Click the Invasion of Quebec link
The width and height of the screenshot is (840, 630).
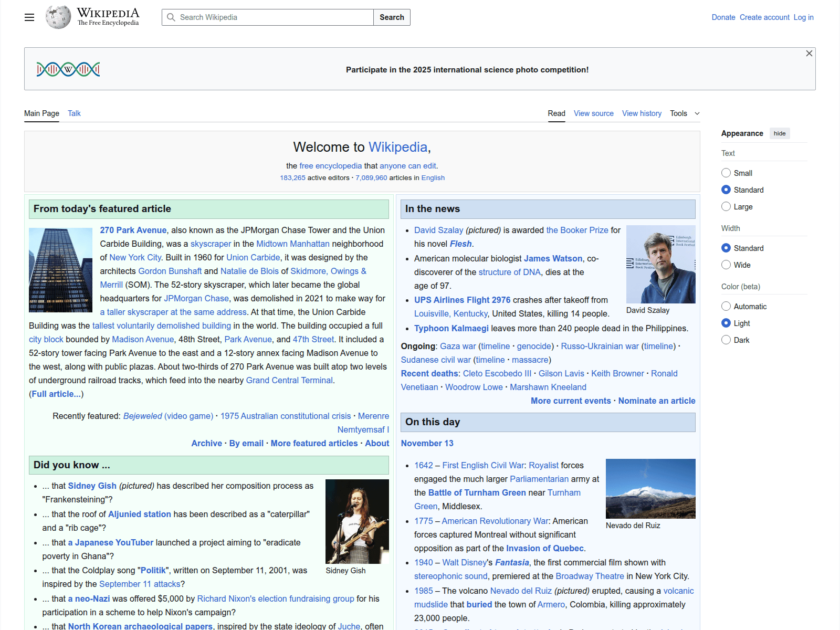coord(545,548)
